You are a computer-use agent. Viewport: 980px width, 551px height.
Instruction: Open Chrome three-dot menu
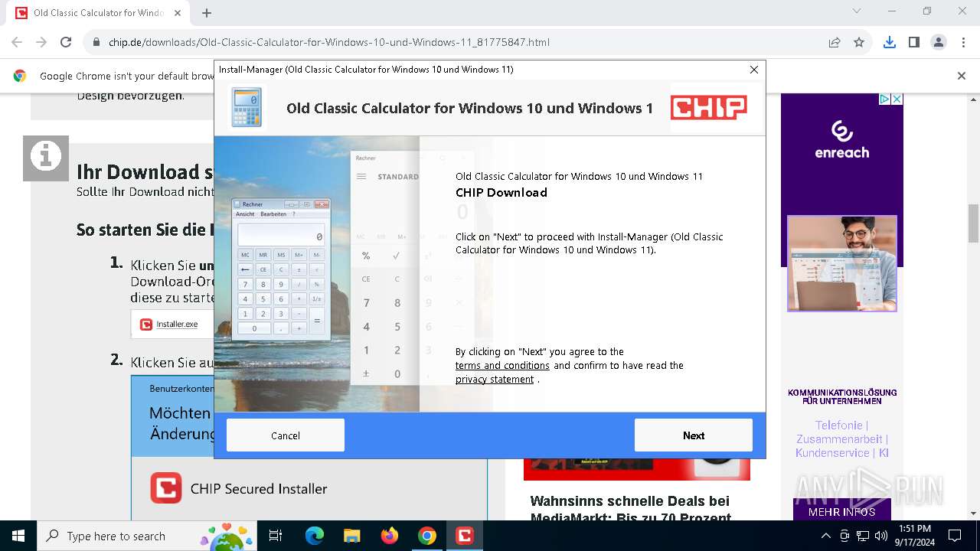pos(963,42)
